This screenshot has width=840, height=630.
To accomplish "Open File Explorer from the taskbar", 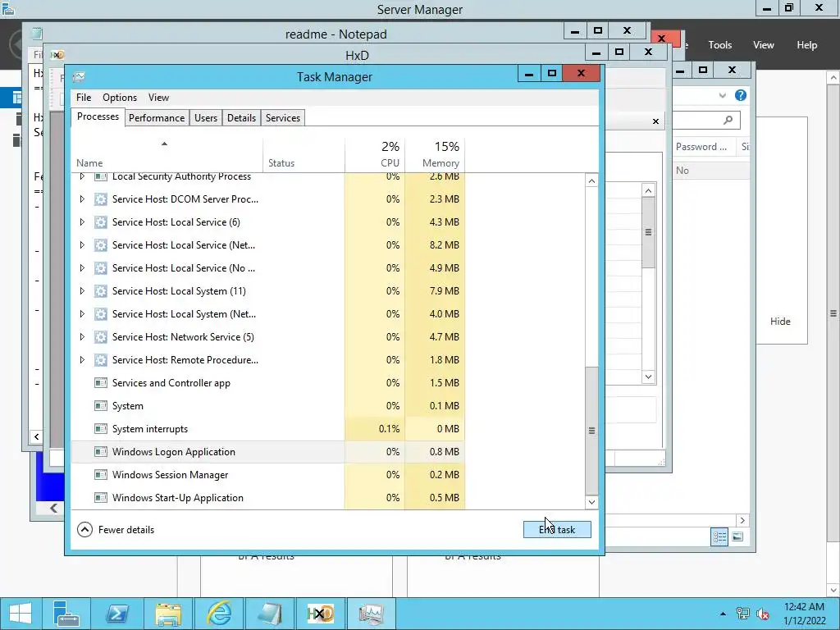I will pyautogui.click(x=168, y=614).
